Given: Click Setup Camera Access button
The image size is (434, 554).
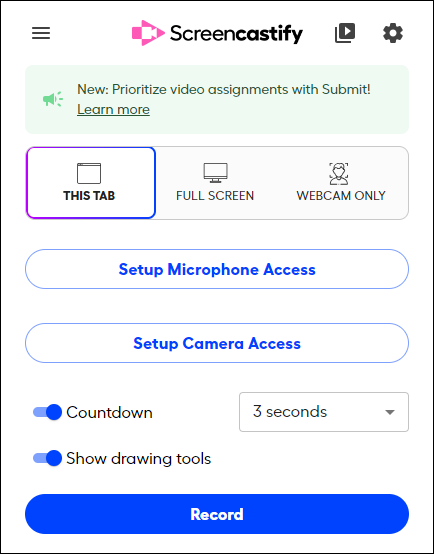Looking at the screenshot, I should coord(217,343).
